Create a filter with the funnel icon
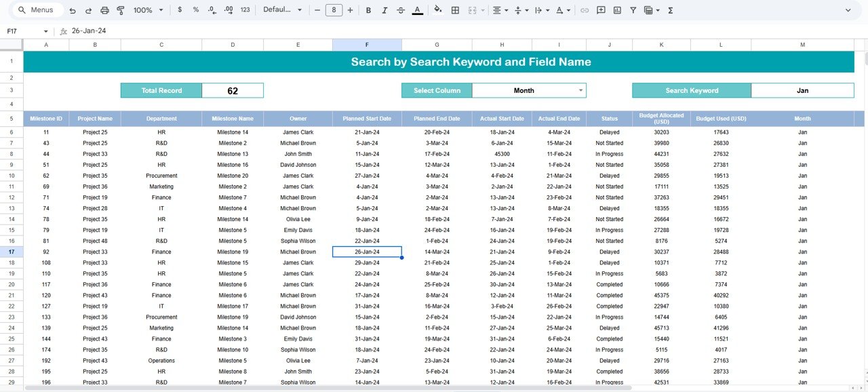 [633, 10]
